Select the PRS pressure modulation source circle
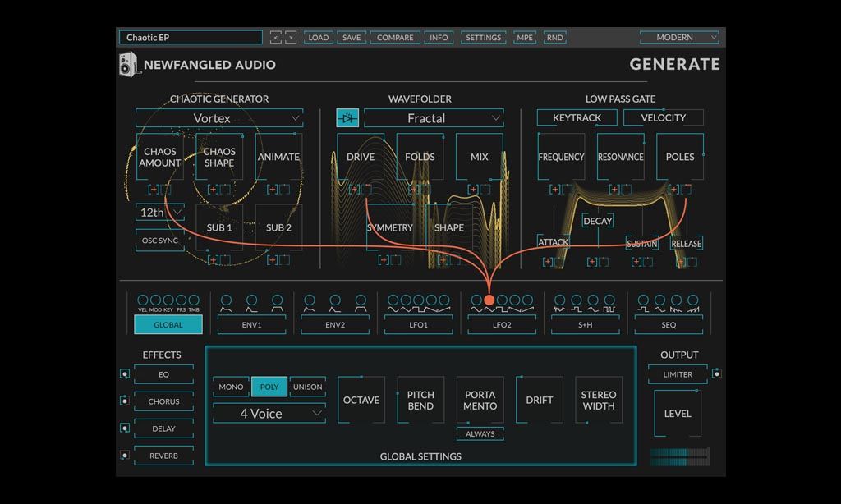 (x=182, y=300)
